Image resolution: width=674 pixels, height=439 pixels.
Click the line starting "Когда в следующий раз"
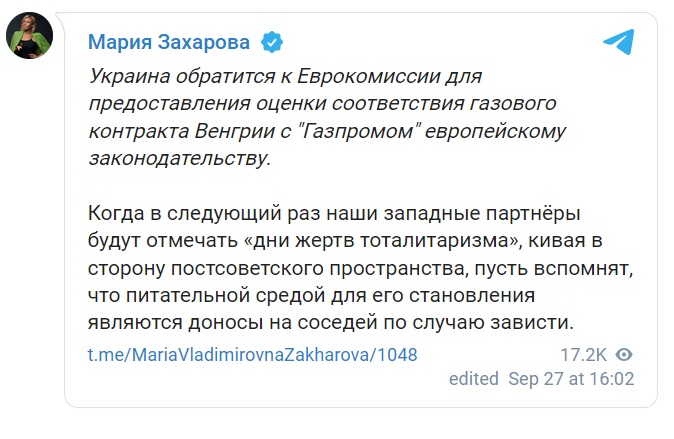pos(334,213)
